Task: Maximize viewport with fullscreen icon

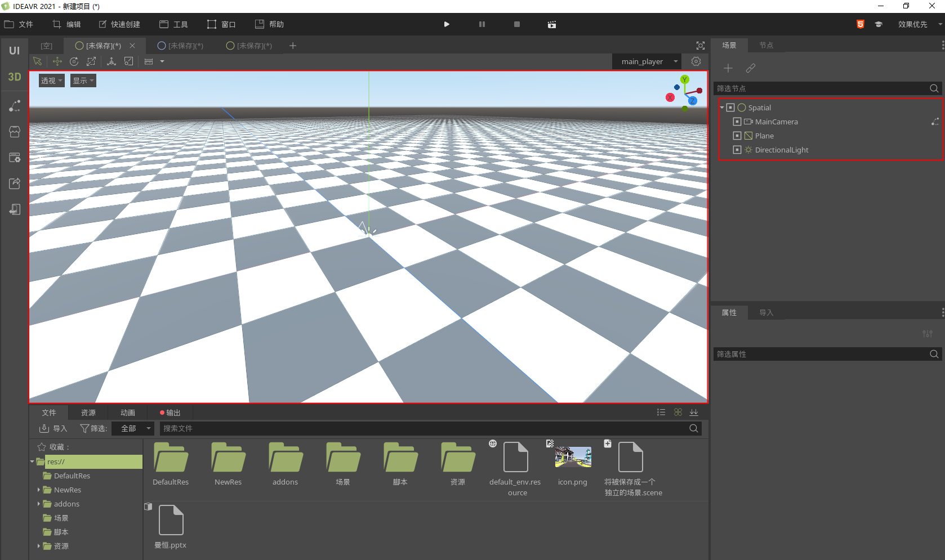Action: [x=701, y=46]
